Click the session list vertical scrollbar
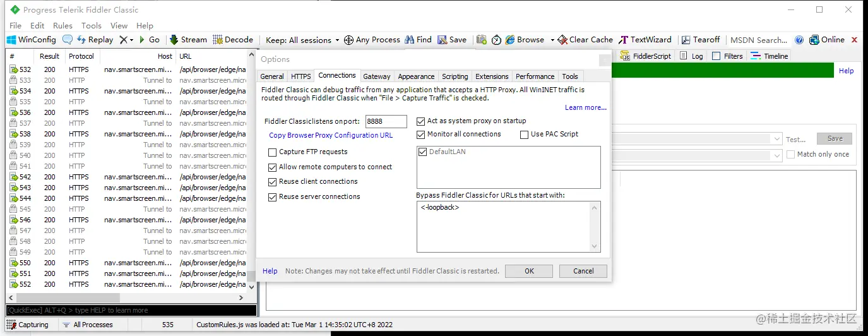868x336 pixels. (x=251, y=171)
